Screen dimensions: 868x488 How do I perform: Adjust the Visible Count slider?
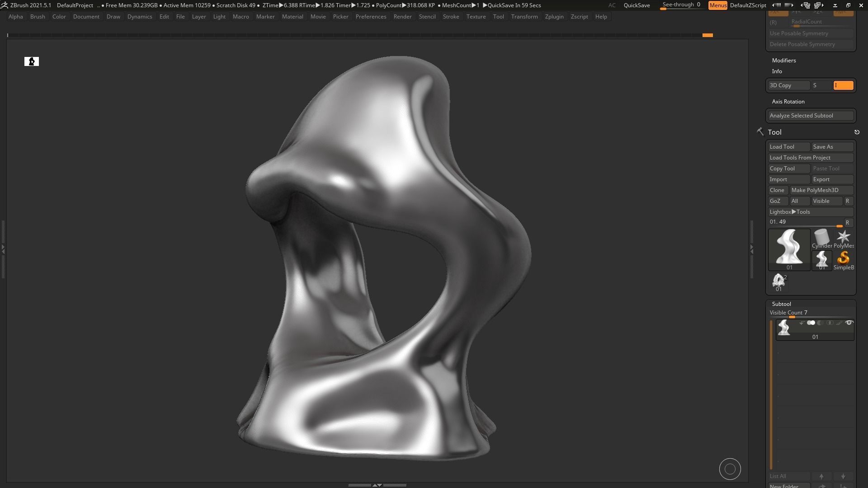811,313
